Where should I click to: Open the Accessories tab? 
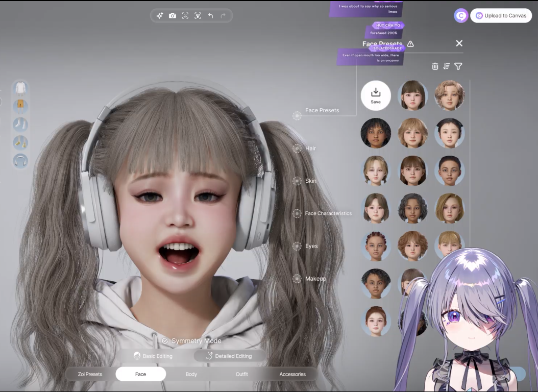tap(292, 374)
